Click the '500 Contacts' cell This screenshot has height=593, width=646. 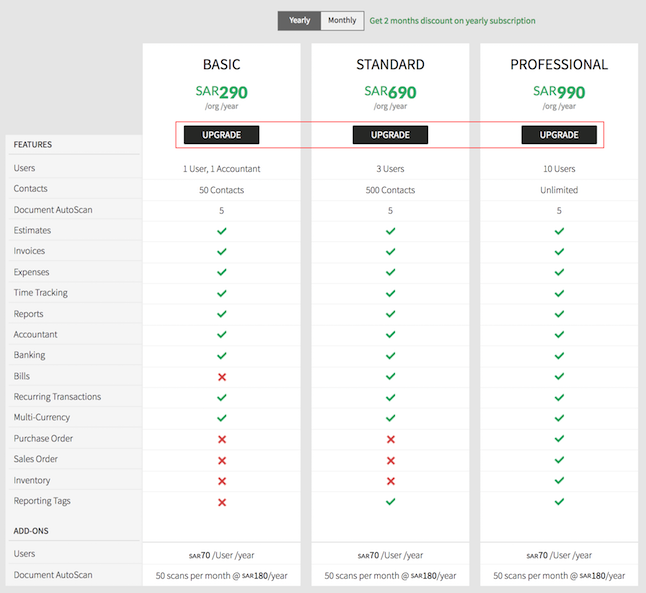coord(390,190)
